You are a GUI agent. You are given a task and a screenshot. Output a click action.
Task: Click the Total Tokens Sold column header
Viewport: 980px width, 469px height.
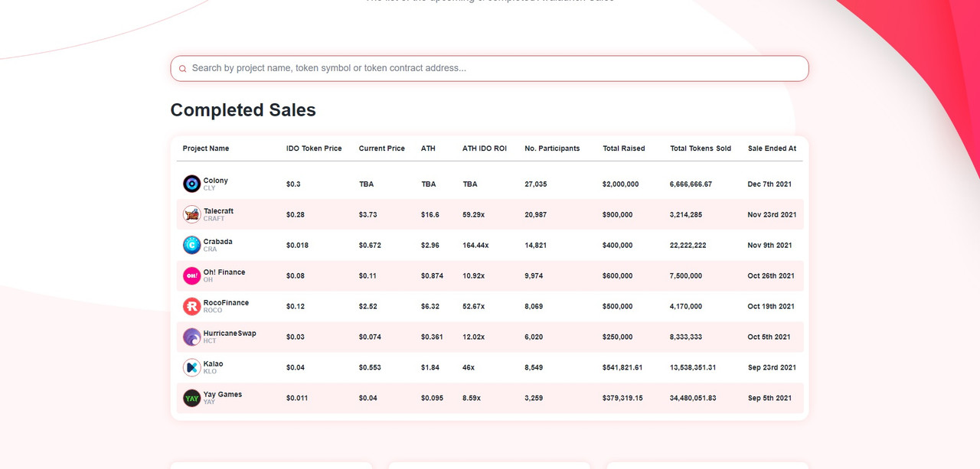[x=701, y=148]
